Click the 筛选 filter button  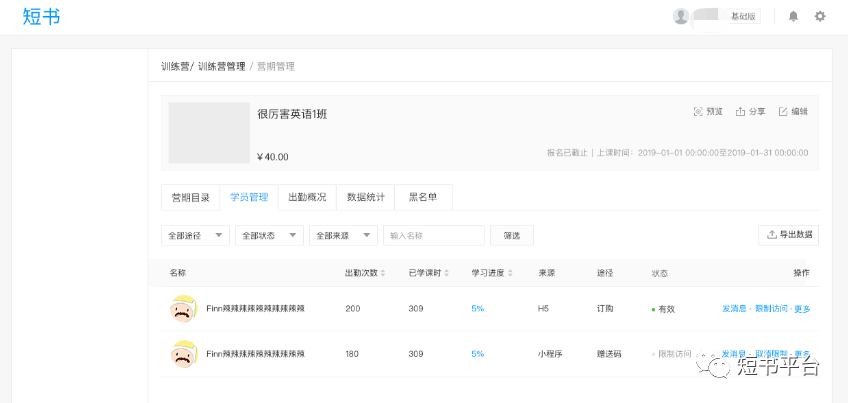[512, 235]
